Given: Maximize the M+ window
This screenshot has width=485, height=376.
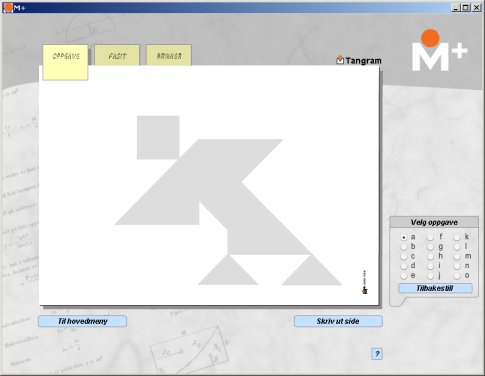Looking at the screenshot, I should pos(465,7).
